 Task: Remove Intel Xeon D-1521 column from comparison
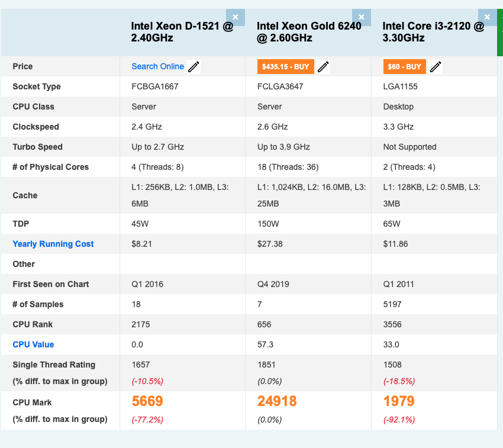[235, 17]
